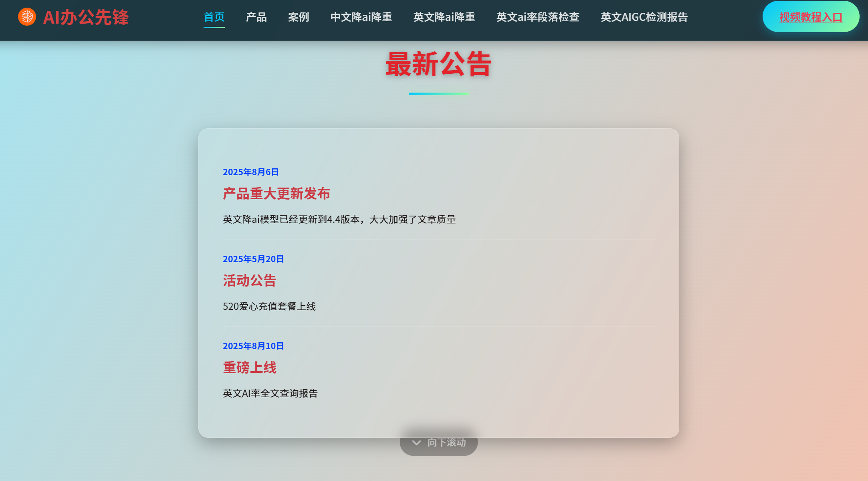868x481 pixels.
Task: Select the date 2025年8月10日
Action: (x=253, y=346)
